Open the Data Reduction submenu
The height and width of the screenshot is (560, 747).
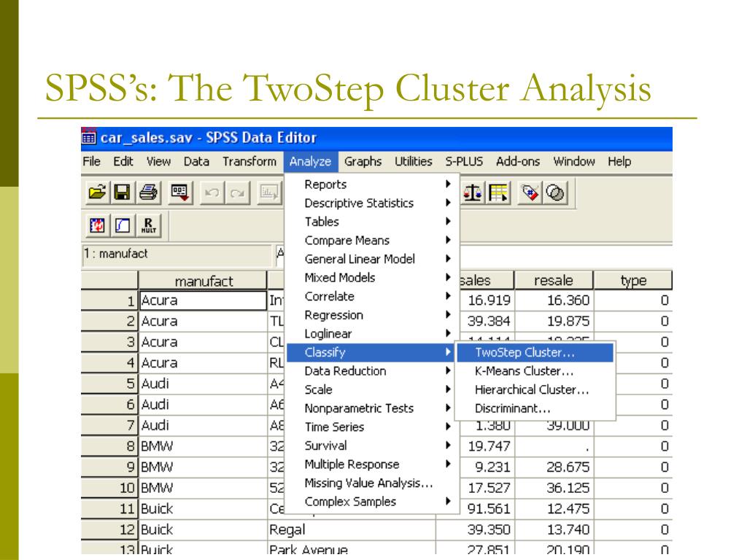(370, 371)
